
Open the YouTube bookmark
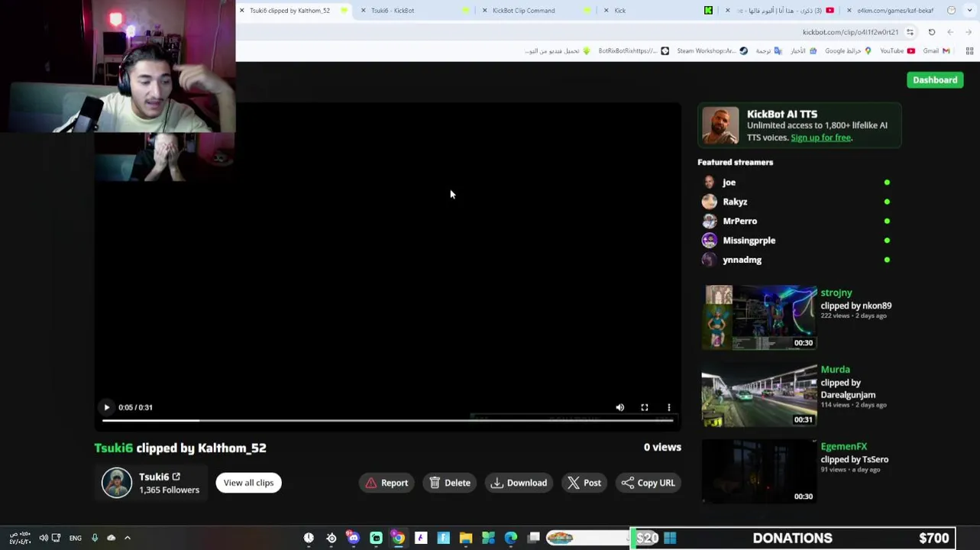(897, 51)
